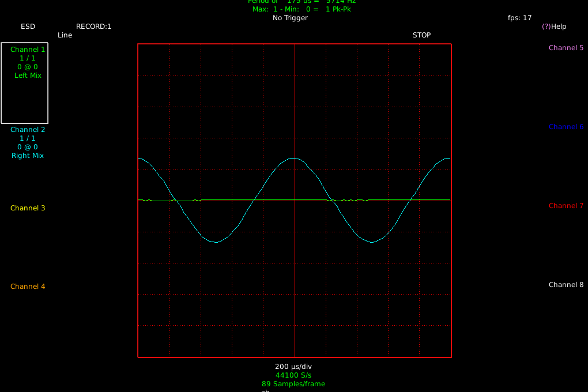Click Channel 1 offset 0 @ 0

[28, 67]
